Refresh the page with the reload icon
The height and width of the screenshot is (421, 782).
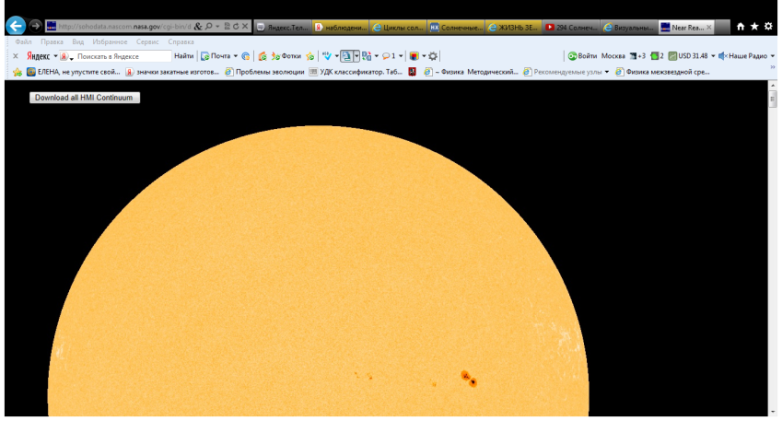point(236,26)
